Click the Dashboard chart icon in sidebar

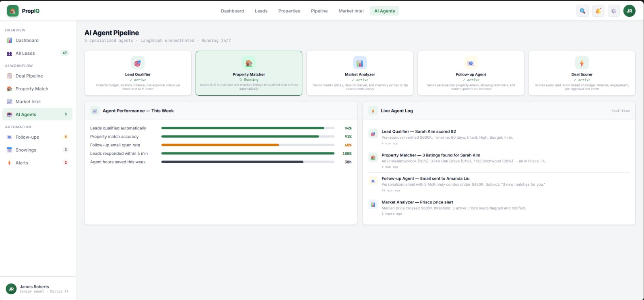pos(9,40)
